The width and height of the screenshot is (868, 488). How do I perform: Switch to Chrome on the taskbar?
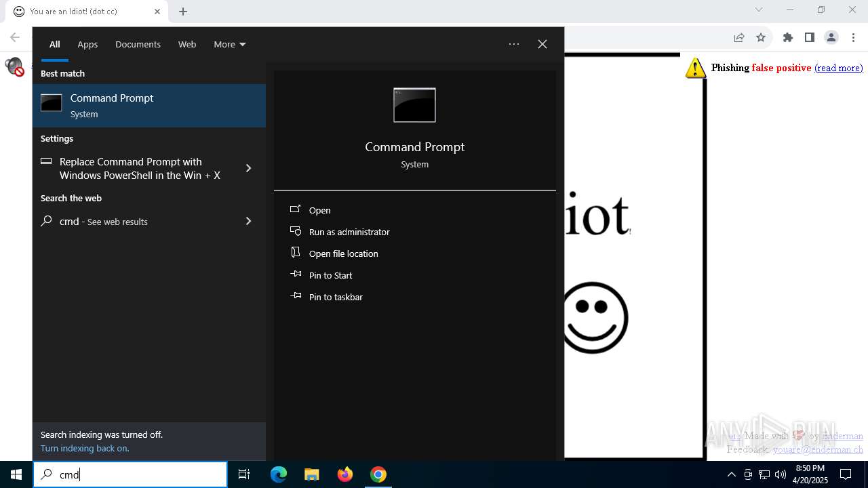tap(378, 474)
